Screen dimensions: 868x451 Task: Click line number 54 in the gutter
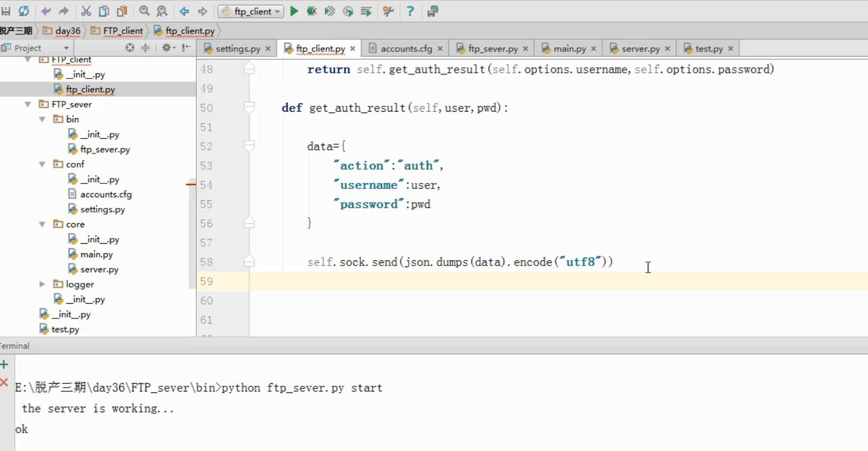click(x=206, y=185)
